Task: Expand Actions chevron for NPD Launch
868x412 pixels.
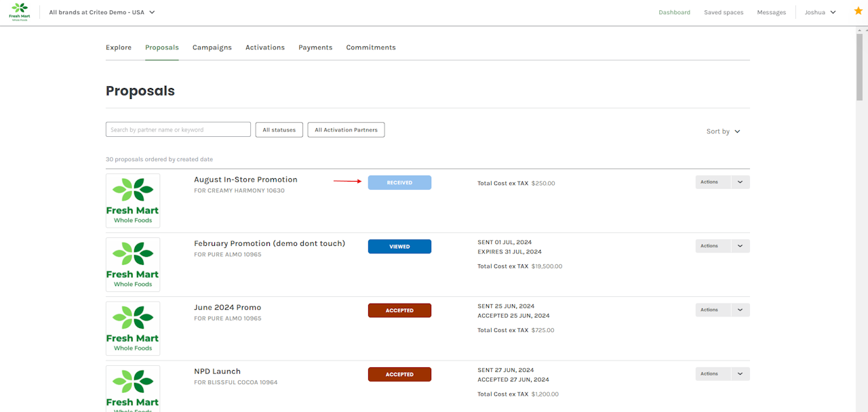Action: tap(741, 373)
